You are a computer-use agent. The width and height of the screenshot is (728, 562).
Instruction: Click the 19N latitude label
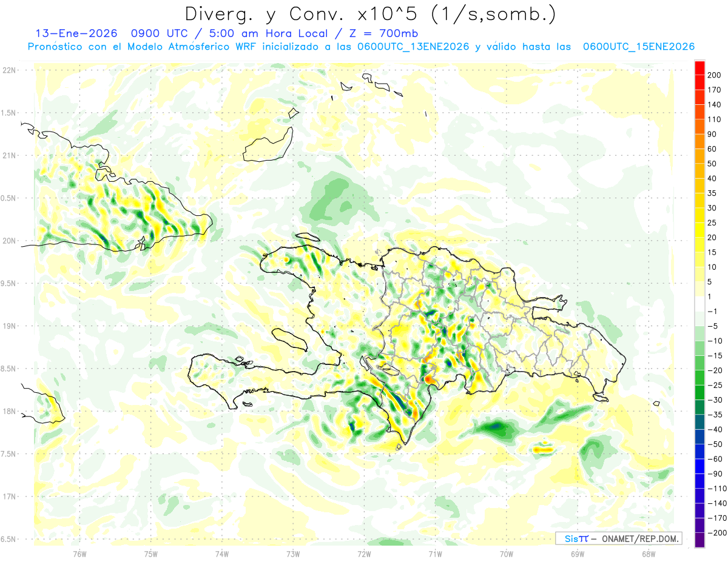(x=10, y=326)
